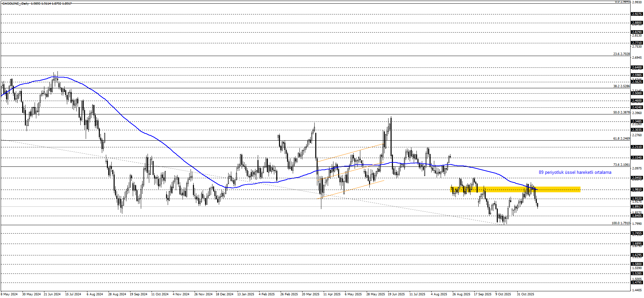Click the 2.0450 price level tag

[637, 178]
